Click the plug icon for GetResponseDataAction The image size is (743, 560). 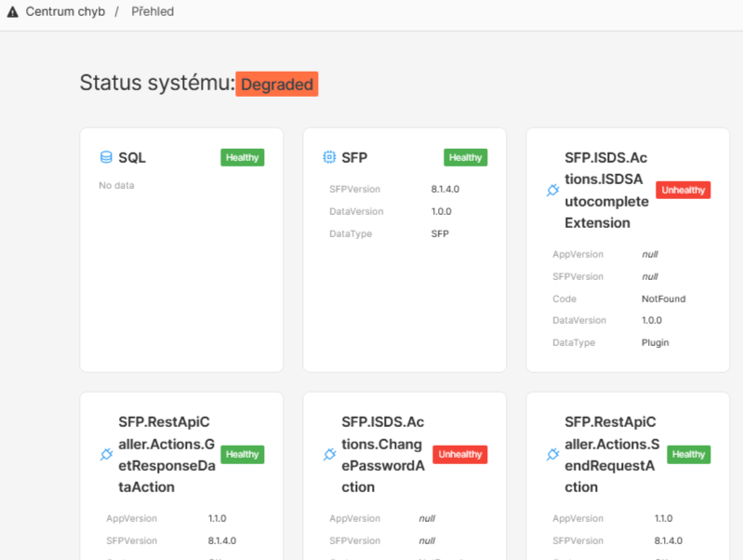tap(106, 455)
